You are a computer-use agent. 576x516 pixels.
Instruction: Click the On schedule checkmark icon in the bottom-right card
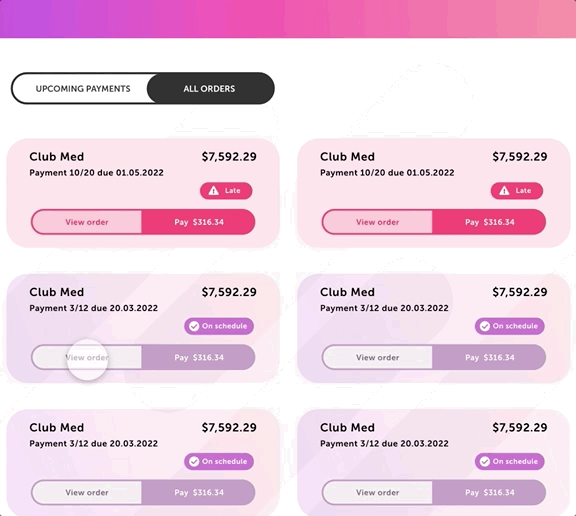tap(485, 461)
